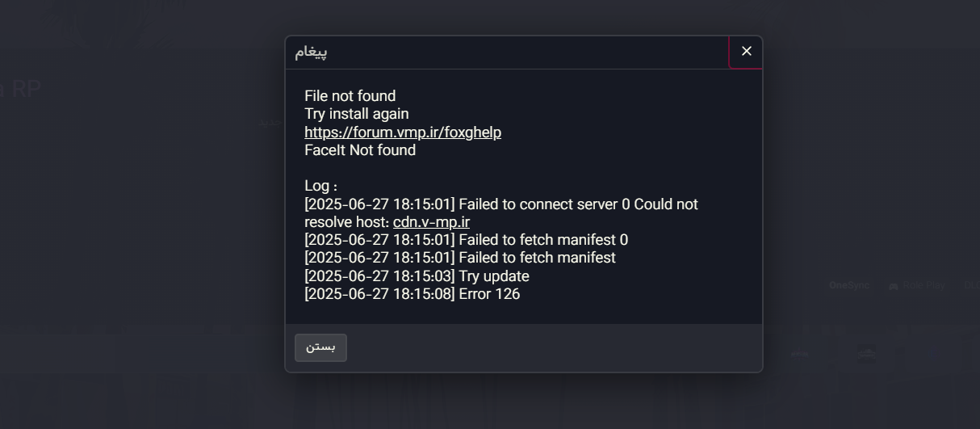Select the 18:15:03 'Try update' log entry
This screenshot has height=429, width=980.
point(417,276)
